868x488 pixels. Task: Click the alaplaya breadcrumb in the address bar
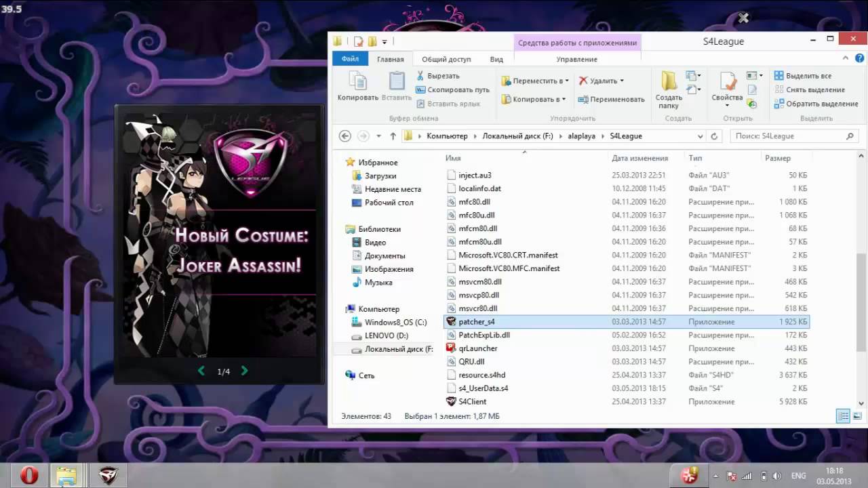coord(581,136)
